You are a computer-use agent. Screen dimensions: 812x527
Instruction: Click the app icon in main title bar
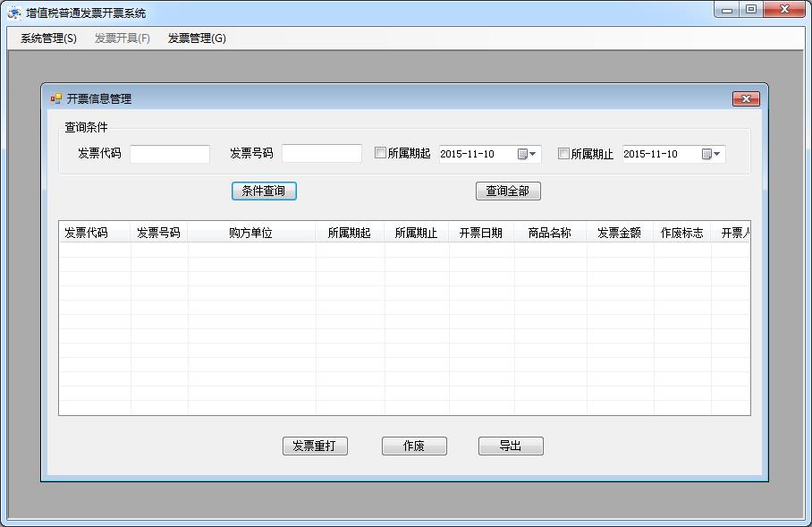[14, 13]
